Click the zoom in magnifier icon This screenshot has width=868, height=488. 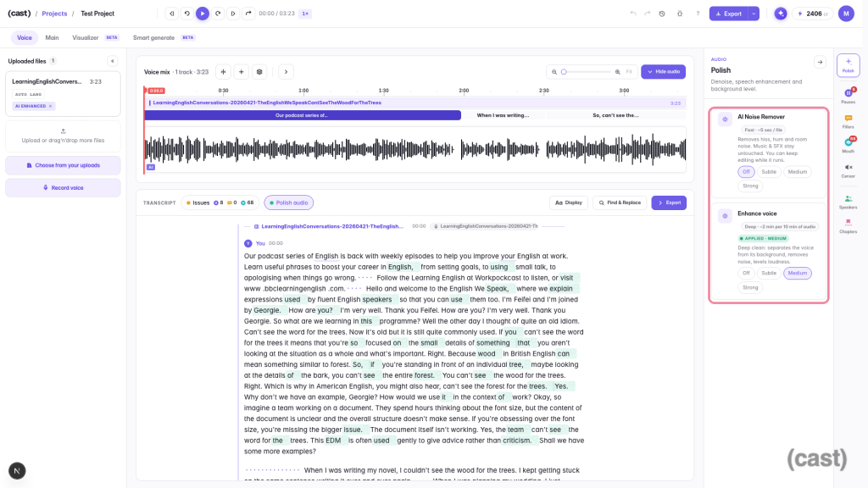click(x=618, y=72)
